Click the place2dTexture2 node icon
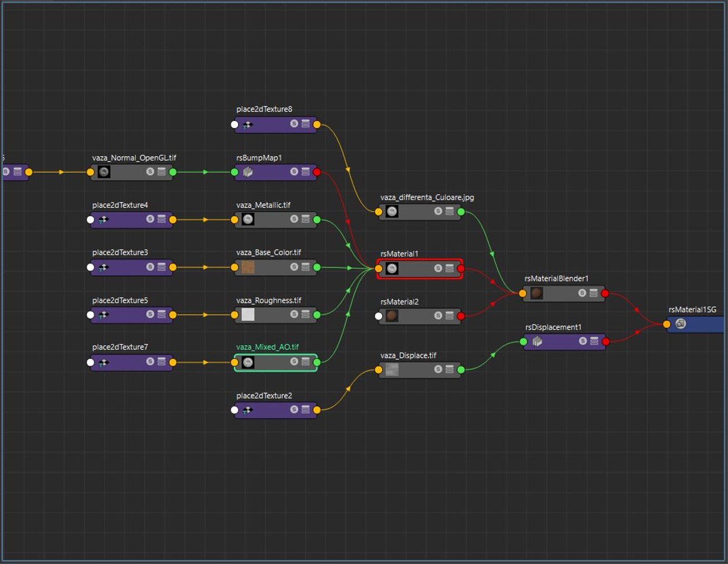Image resolution: width=728 pixels, height=564 pixels. tap(248, 410)
